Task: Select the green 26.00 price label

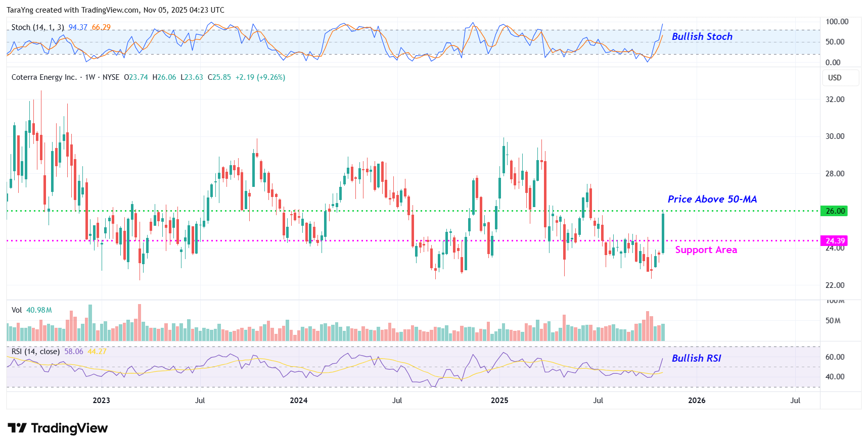Action: (x=835, y=211)
